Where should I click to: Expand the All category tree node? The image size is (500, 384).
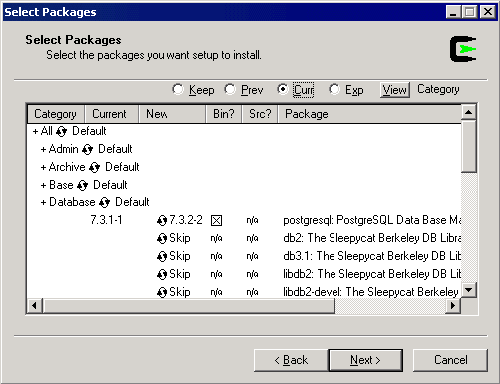point(35,131)
